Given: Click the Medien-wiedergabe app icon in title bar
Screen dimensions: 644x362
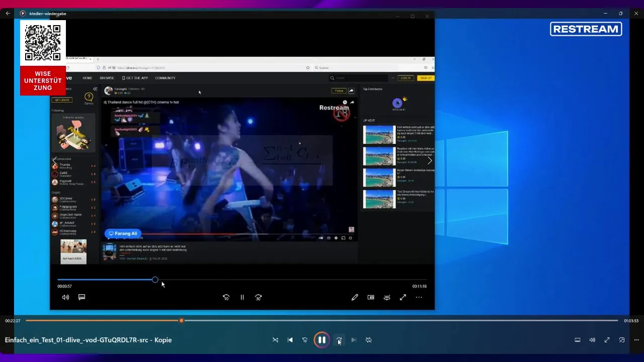Looking at the screenshot, I should (x=23, y=14).
